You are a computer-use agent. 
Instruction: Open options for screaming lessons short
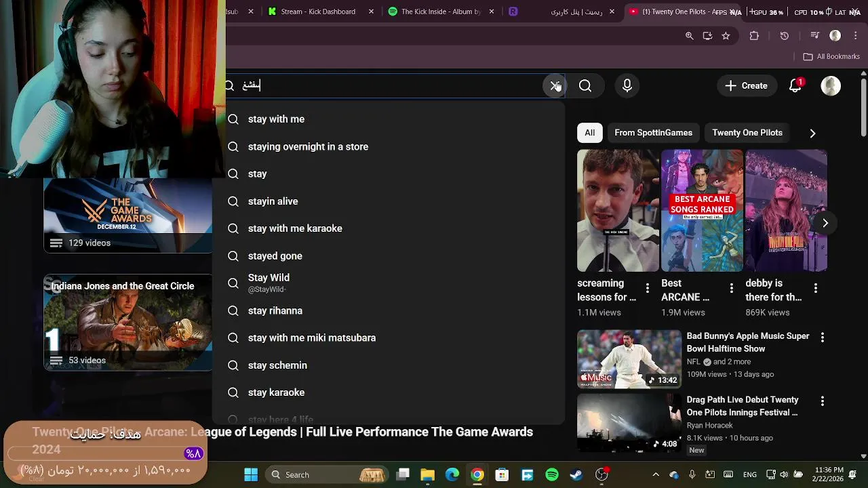tap(648, 289)
